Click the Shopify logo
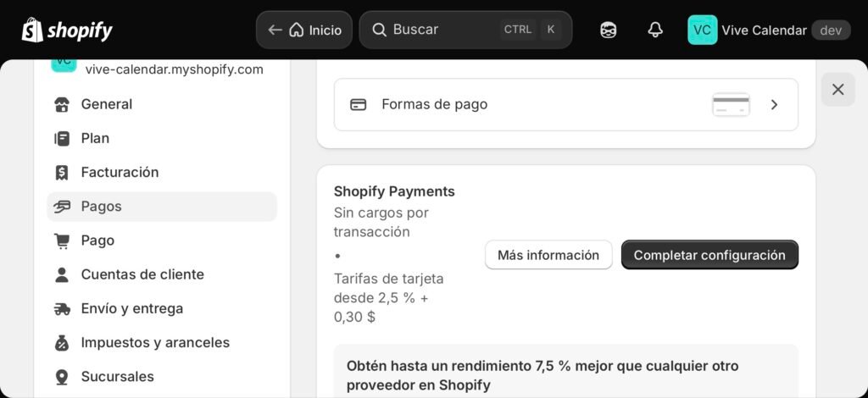Image resolution: width=868 pixels, height=398 pixels. 67,30
